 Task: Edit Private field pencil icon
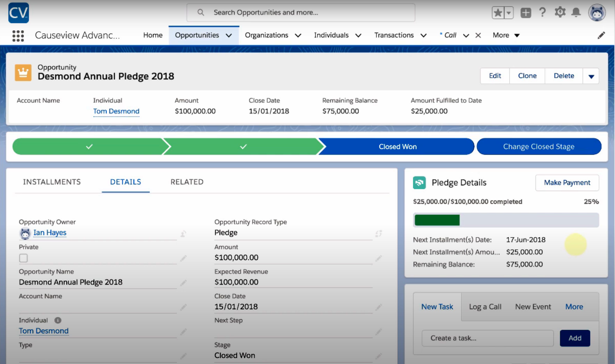point(183,258)
